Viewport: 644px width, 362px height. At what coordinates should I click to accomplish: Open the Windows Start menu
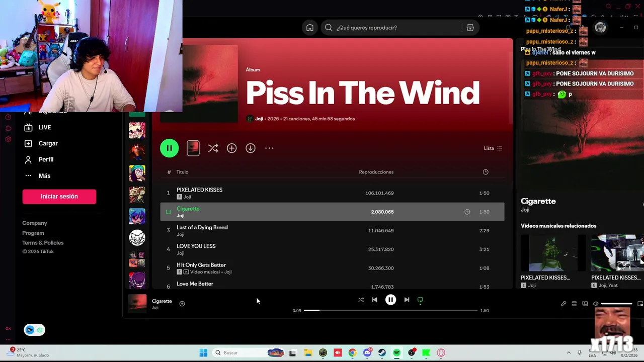[x=203, y=353]
